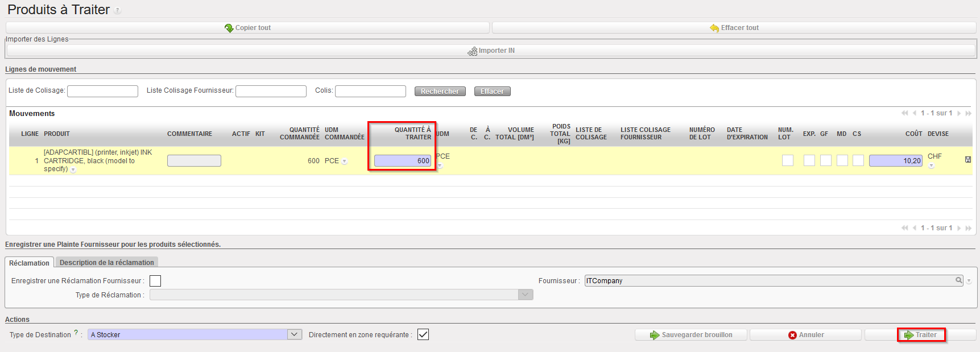
Task: Go to first page in top pager
Action: coord(905,113)
